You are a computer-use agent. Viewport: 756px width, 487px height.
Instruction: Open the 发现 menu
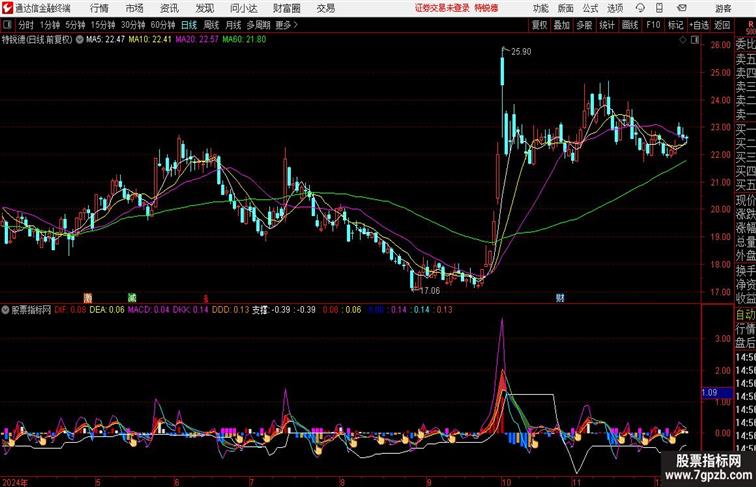click(x=204, y=8)
